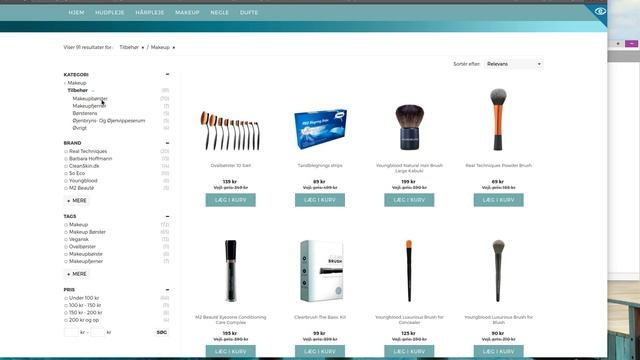Open the Real Techniques Powder Brush image

click(498, 119)
